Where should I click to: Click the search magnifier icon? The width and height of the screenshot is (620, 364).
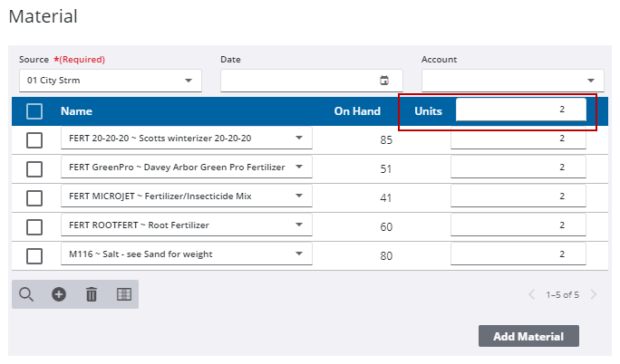25,294
